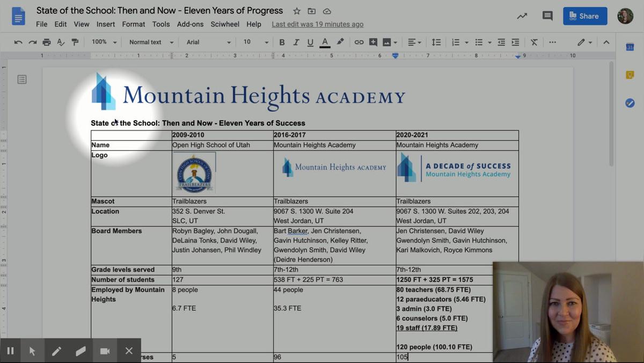Close the screen recorder toolbar
This screenshot has height=363, width=644.
point(129,351)
